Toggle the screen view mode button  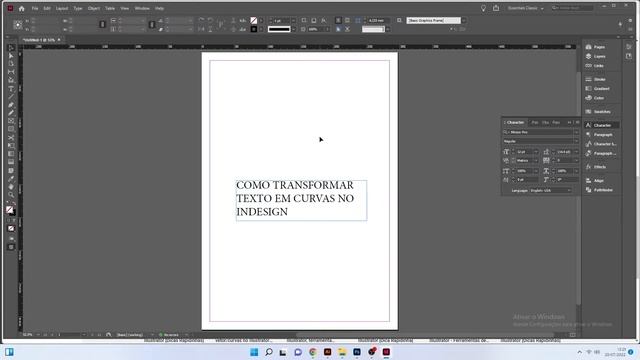[11, 247]
